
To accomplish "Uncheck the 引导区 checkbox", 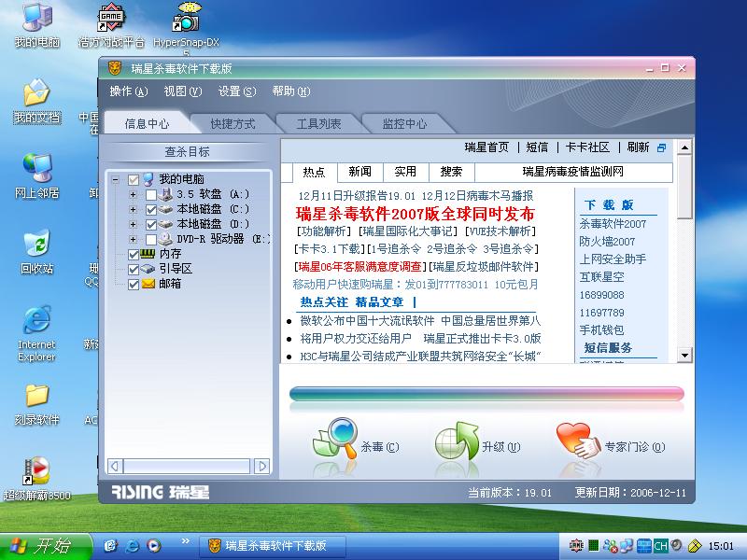I will click(x=134, y=269).
